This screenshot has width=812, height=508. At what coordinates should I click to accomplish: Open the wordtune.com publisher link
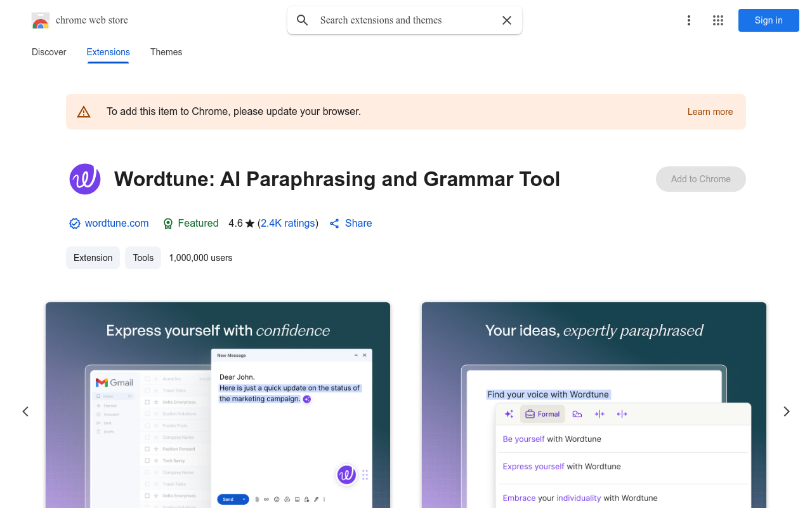coord(117,224)
